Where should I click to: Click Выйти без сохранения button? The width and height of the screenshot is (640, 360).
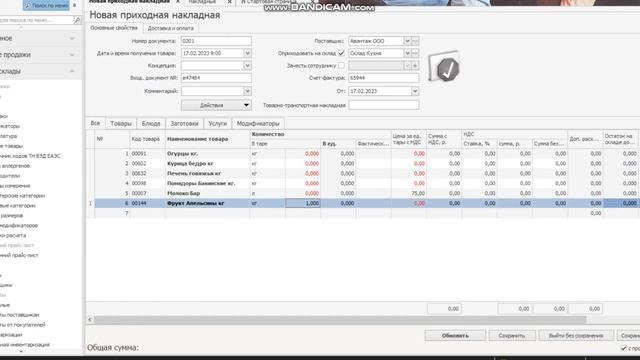[576, 336]
